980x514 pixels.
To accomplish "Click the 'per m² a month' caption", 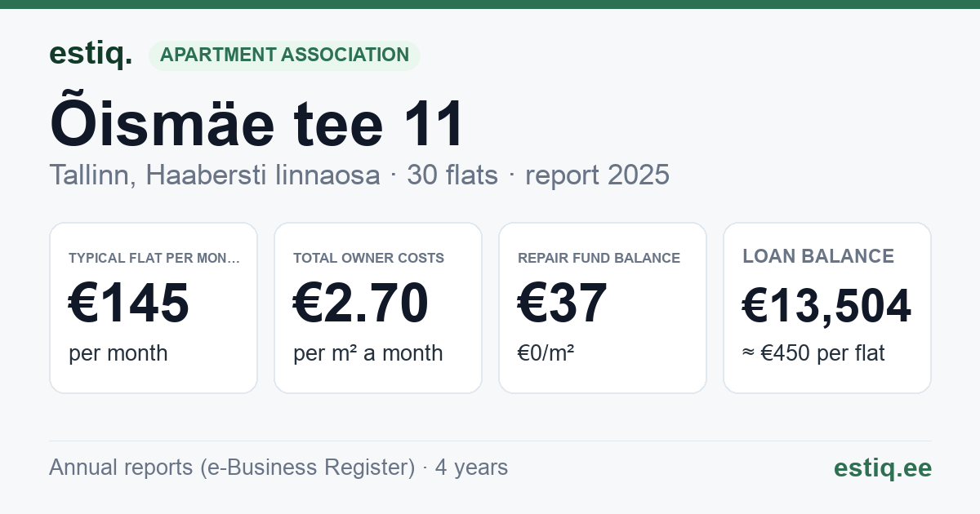I will [368, 353].
